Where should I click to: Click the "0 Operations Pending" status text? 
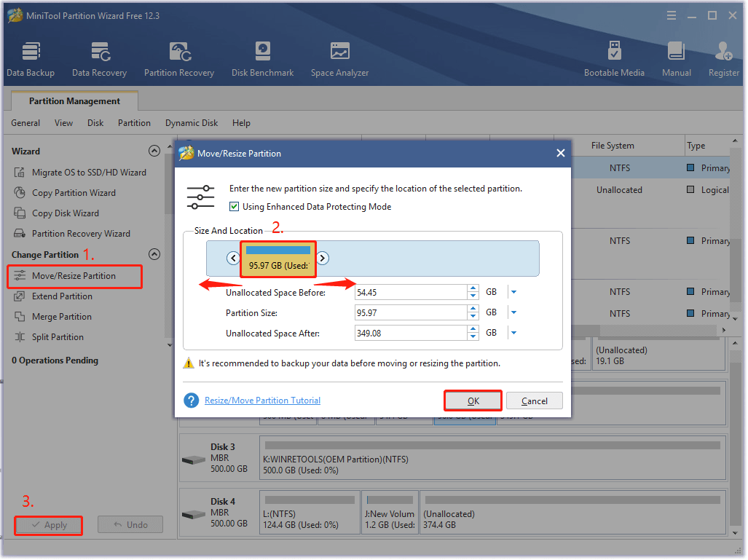pyautogui.click(x=55, y=360)
